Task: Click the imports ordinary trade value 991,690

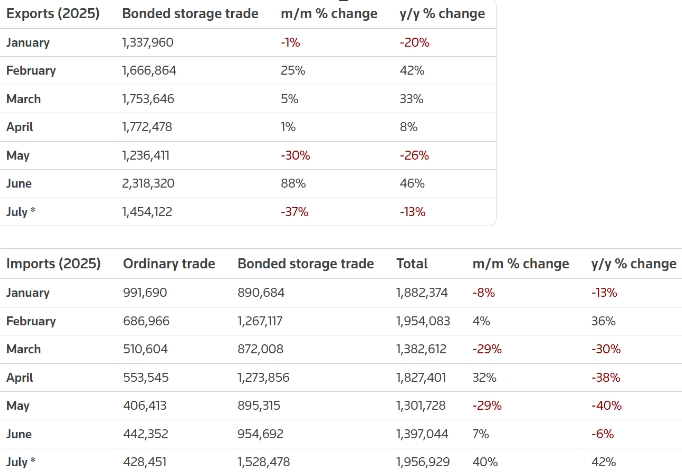Action: point(145,293)
